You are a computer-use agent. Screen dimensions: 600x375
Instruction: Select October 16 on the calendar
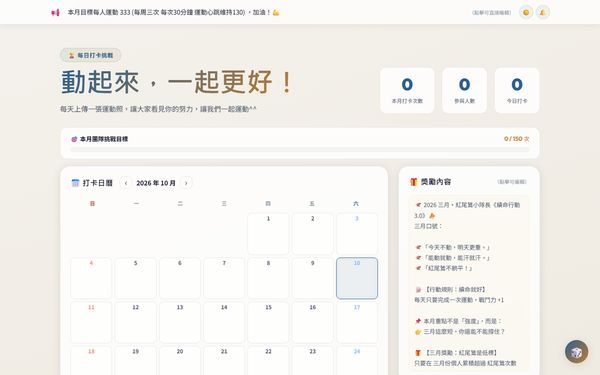313,323
